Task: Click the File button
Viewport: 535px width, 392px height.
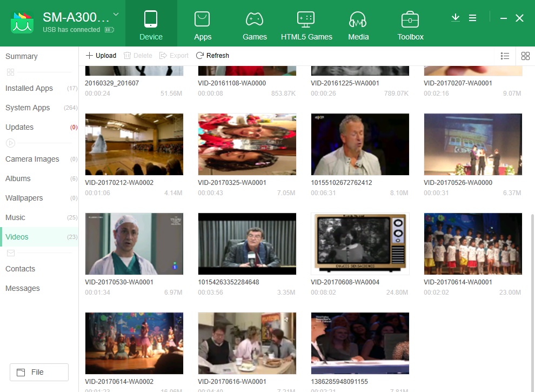Action: (39, 372)
